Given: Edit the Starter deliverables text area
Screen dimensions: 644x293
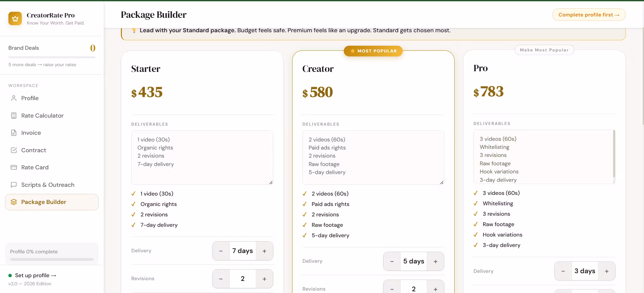Looking at the screenshot, I should (202, 158).
